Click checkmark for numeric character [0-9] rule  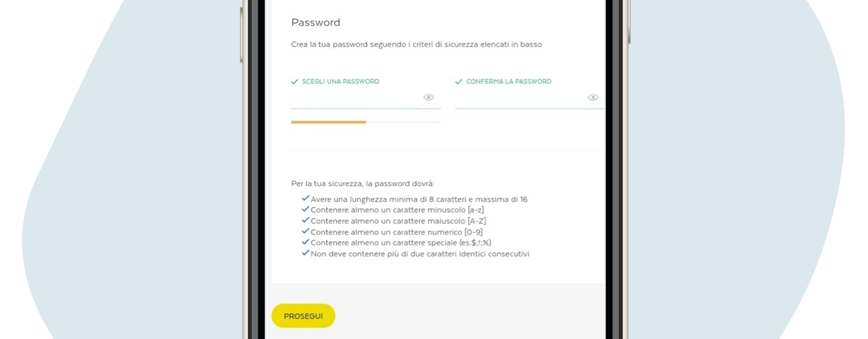click(x=305, y=231)
